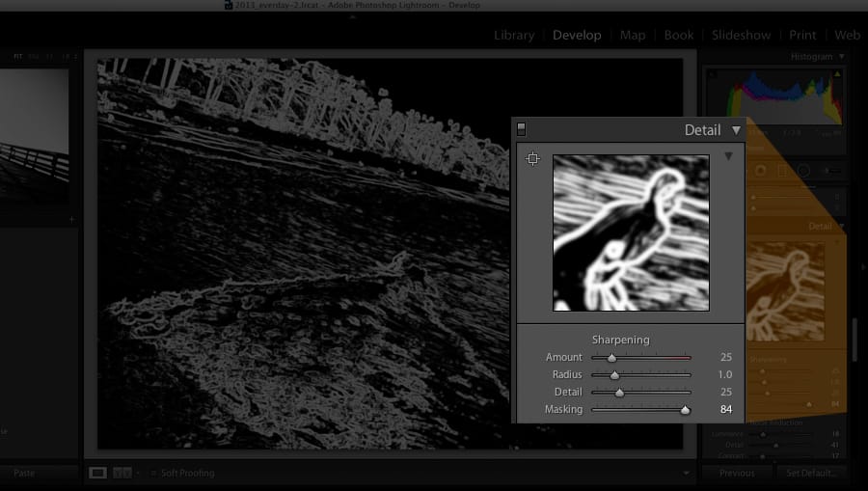Select the Loupe view icon in toolbar

coord(97,473)
